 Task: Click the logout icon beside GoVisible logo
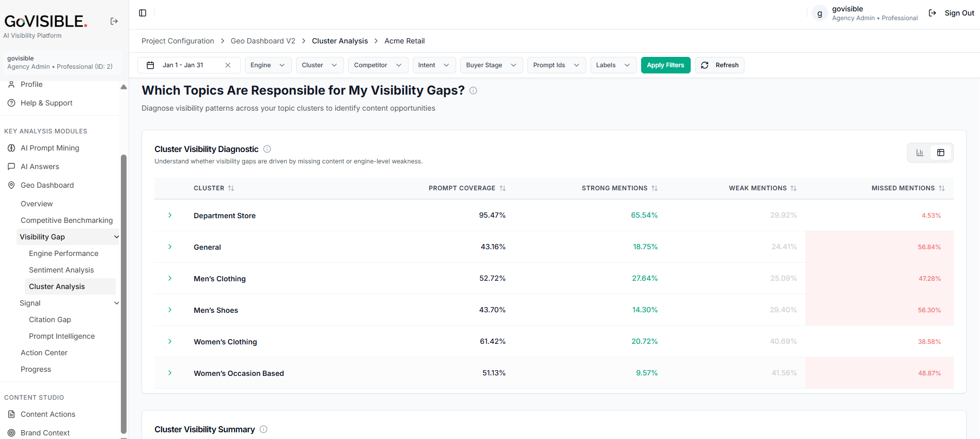point(114,21)
